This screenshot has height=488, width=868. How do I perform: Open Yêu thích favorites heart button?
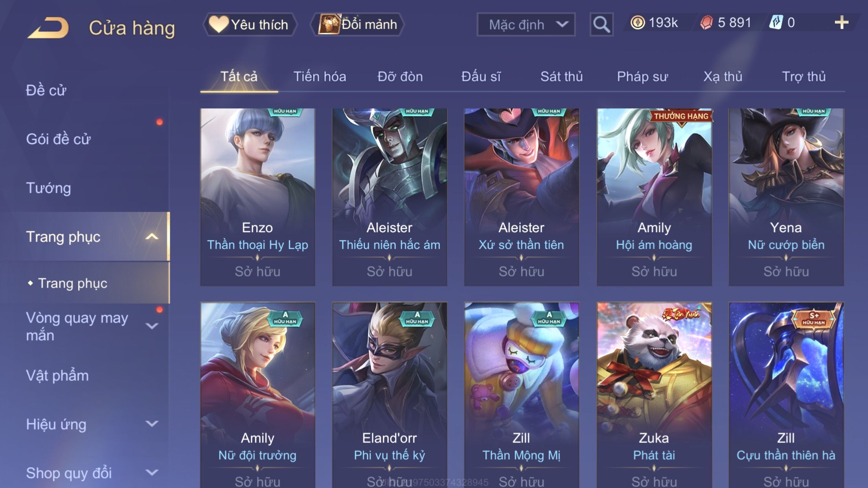point(249,24)
